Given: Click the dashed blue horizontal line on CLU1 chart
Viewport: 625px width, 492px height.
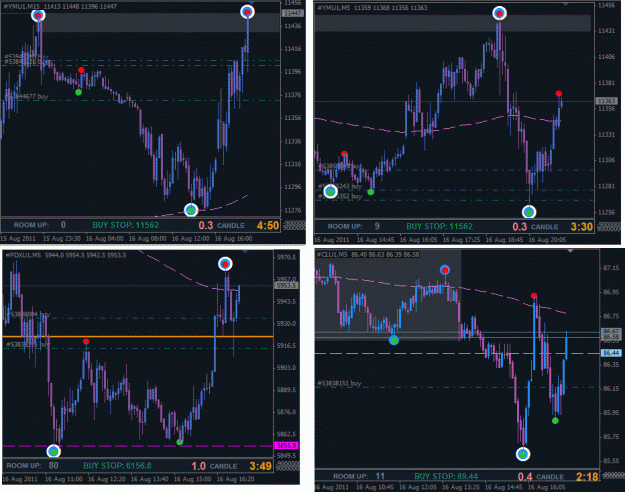Looking at the screenshot, I should pyautogui.click(x=457, y=353).
